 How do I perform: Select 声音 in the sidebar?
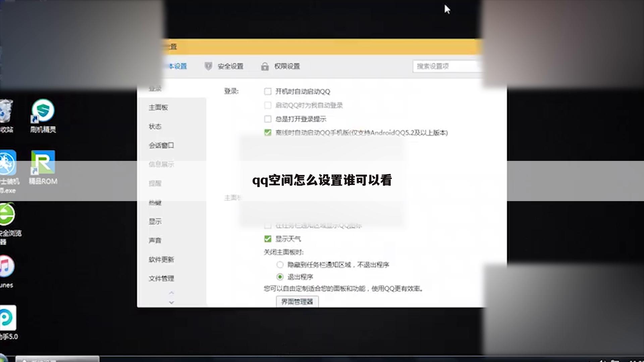pos(155,240)
